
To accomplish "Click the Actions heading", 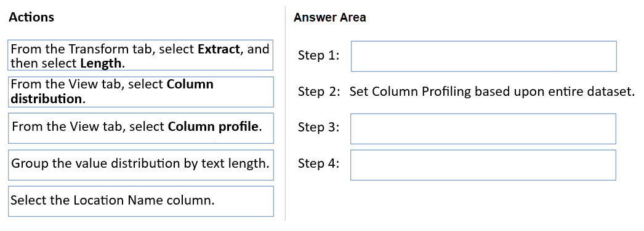I will (31, 17).
